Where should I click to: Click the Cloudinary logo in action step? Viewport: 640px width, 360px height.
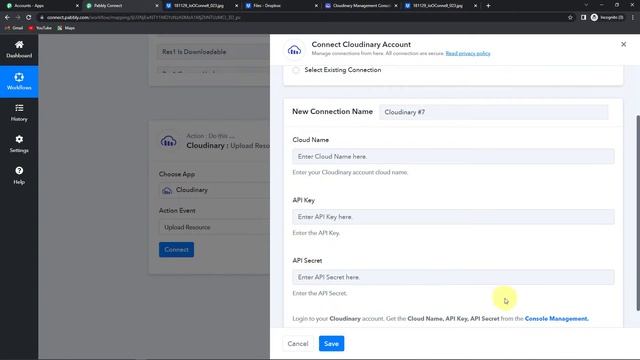coord(169,141)
